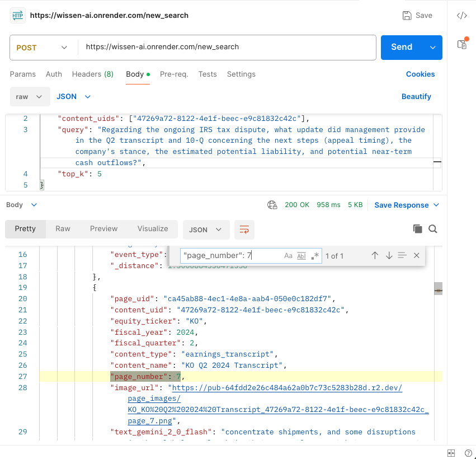This screenshot has width=476, height=459.
Task: Open the Pre-req. tab
Action: (174, 74)
